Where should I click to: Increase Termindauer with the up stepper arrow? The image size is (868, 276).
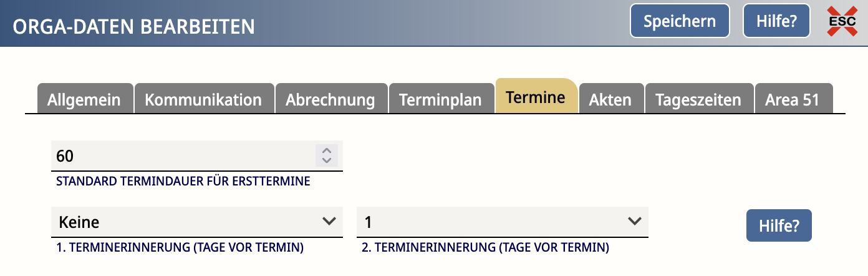(x=326, y=150)
